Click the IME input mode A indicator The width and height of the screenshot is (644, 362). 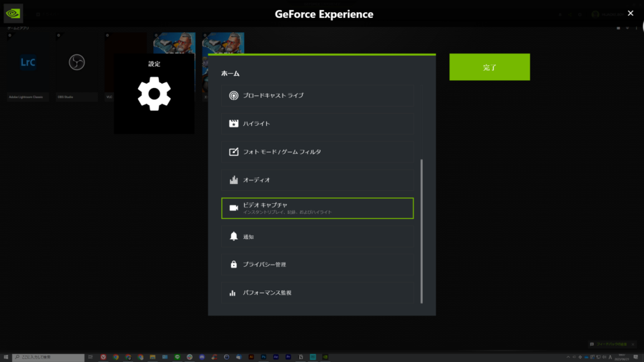[x=610, y=357]
